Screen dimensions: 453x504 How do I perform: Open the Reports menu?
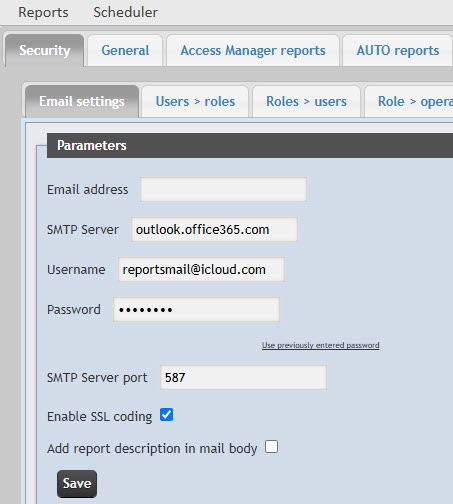(x=43, y=12)
